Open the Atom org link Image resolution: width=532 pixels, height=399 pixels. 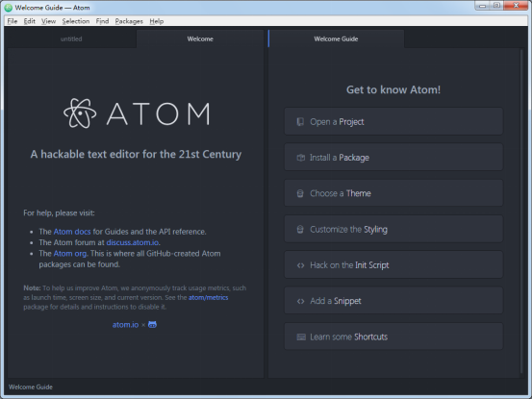pyautogui.click(x=70, y=254)
